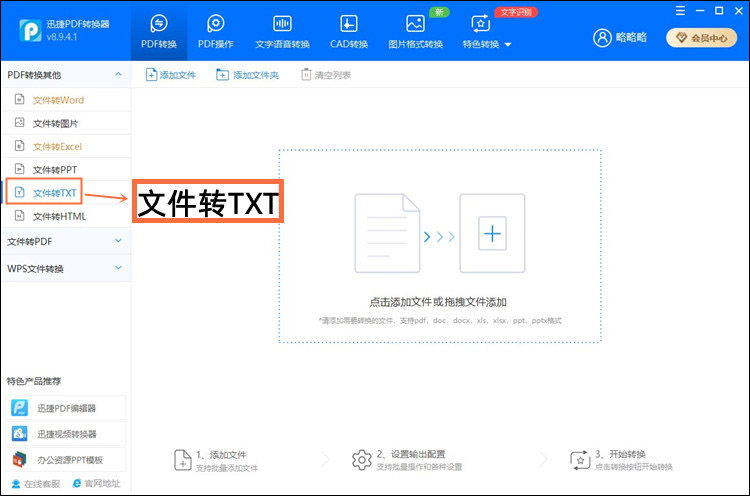
Task: Click the 文件转Excel sheet icon
Action: pyautogui.click(x=19, y=145)
